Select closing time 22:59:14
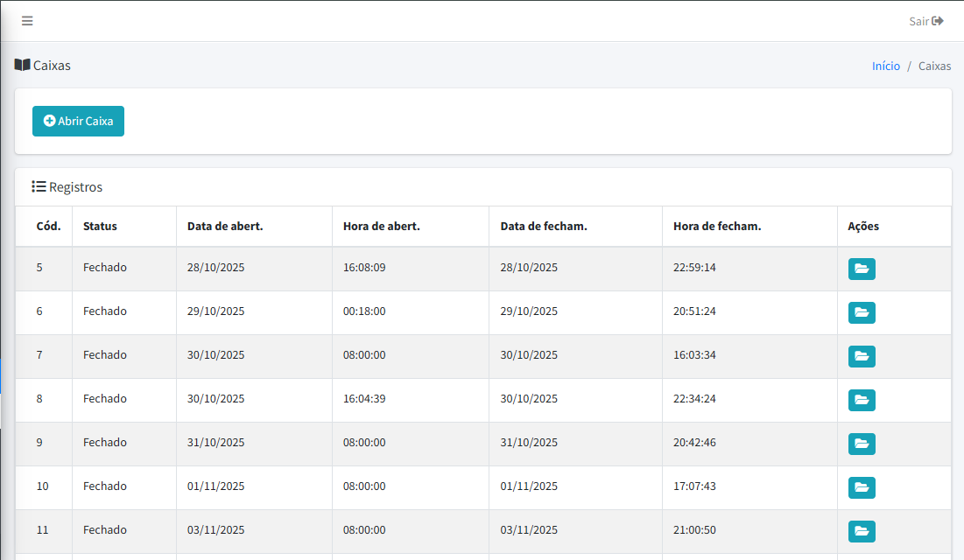964x560 pixels. [x=694, y=268]
